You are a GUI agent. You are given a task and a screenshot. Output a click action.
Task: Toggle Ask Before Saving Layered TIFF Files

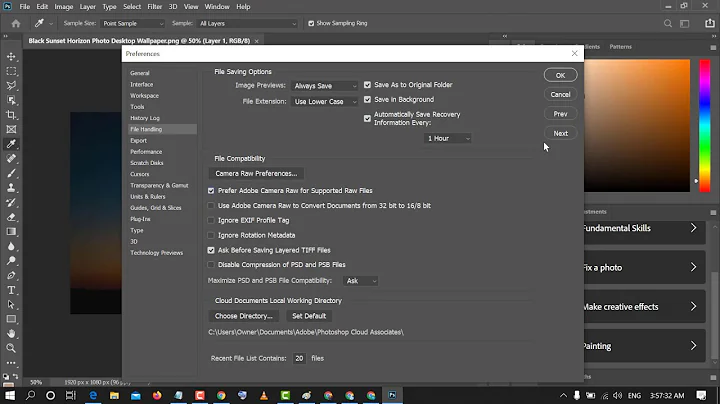click(x=211, y=250)
